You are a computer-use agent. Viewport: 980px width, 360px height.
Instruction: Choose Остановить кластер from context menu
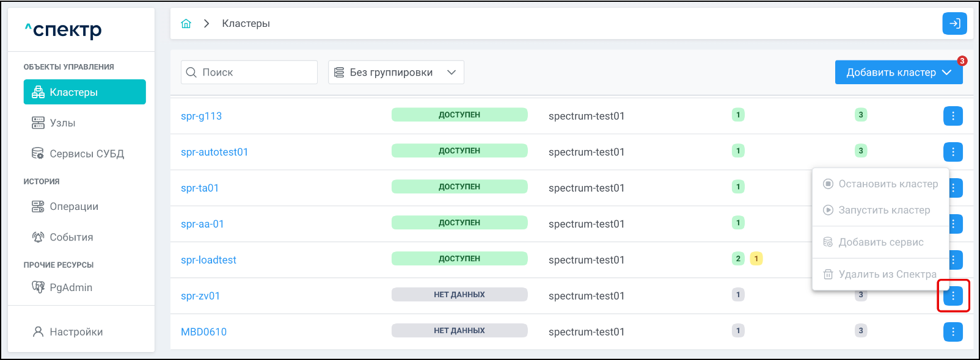coord(887,184)
